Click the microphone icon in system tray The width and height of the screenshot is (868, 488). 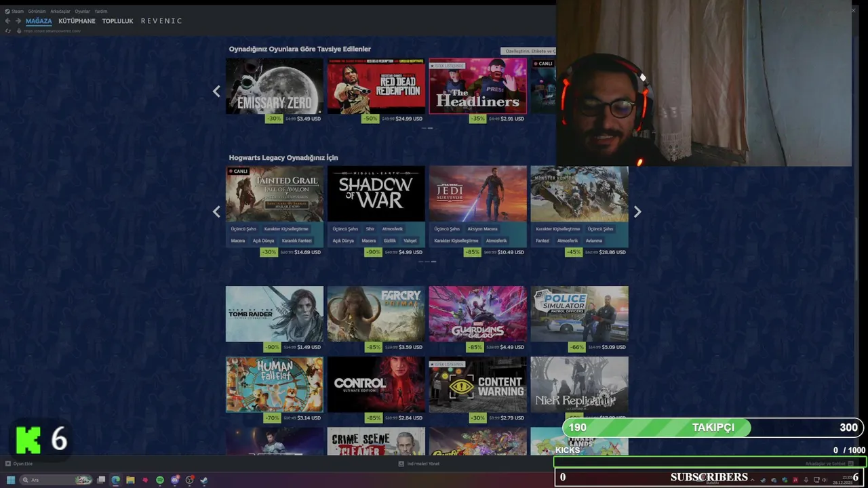pos(806,480)
